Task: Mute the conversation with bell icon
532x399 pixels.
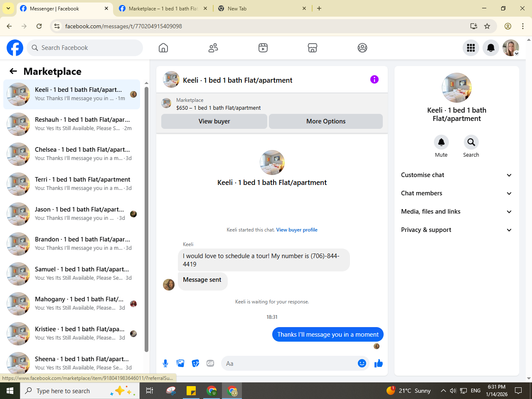Action: click(441, 142)
